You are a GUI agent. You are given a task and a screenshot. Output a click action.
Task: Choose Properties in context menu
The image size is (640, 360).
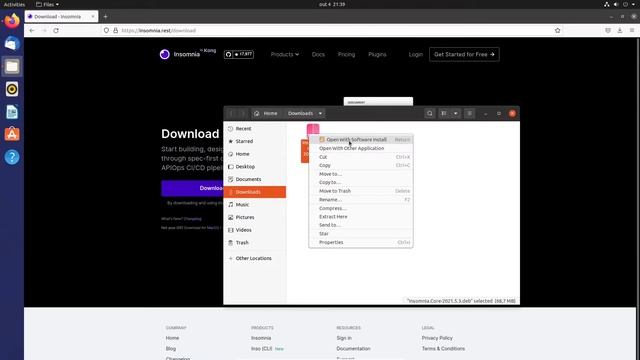[361, 242]
